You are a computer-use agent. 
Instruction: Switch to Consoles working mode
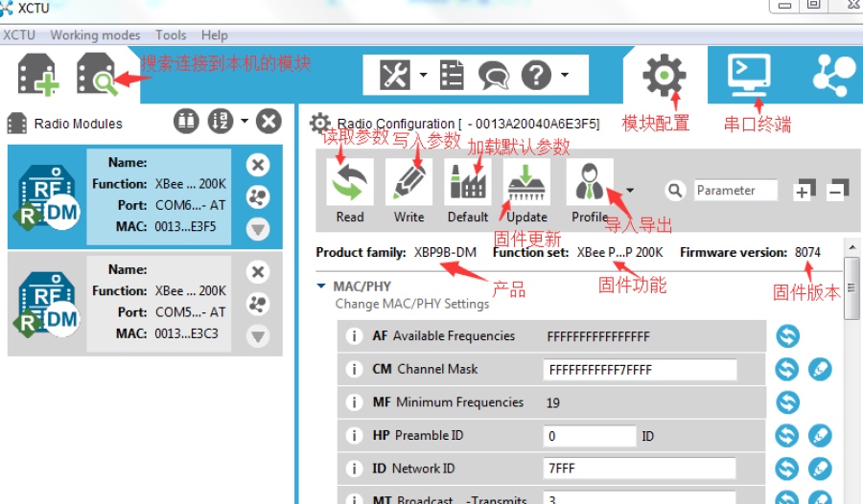pos(749,76)
